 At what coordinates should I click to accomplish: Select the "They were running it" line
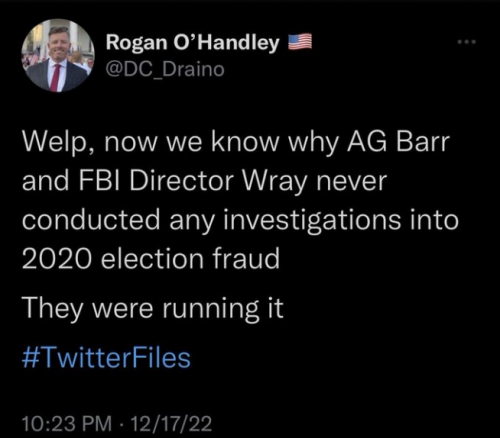click(153, 308)
